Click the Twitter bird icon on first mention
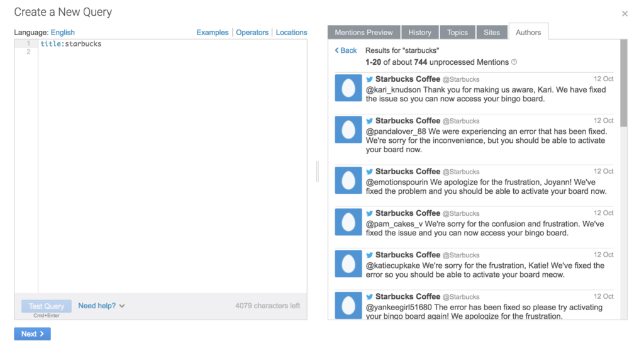This screenshot has width=644, height=346. click(x=370, y=79)
